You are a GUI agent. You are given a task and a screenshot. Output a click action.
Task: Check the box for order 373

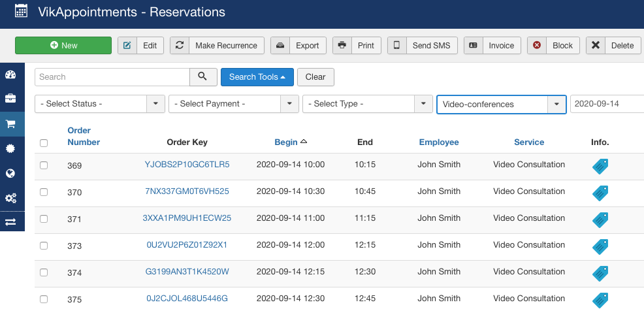pos(44,246)
